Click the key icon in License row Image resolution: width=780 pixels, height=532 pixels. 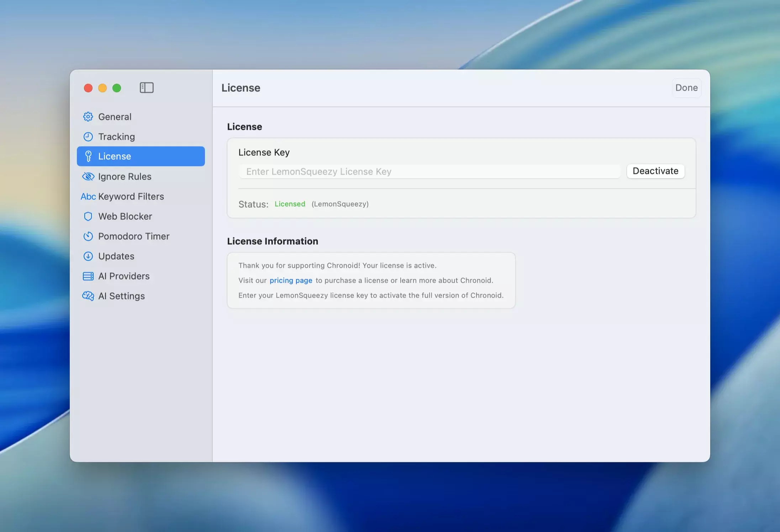(88, 156)
